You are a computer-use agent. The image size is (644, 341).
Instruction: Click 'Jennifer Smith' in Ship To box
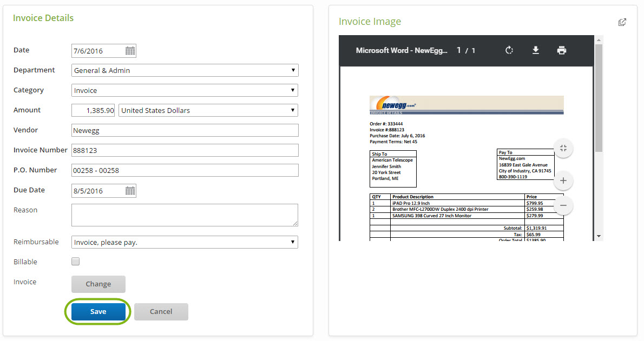[x=386, y=166]
